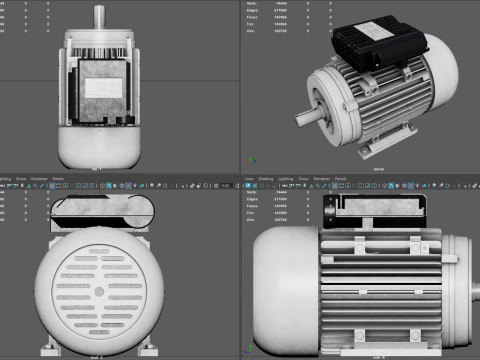Click Safe Title icon in front panel
Screen dimensions: 480x360
92,186
